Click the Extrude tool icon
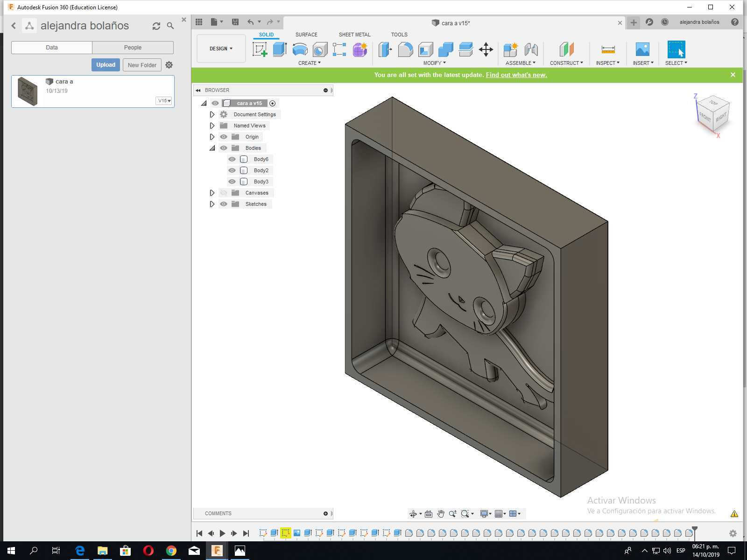 pos(279,49)
